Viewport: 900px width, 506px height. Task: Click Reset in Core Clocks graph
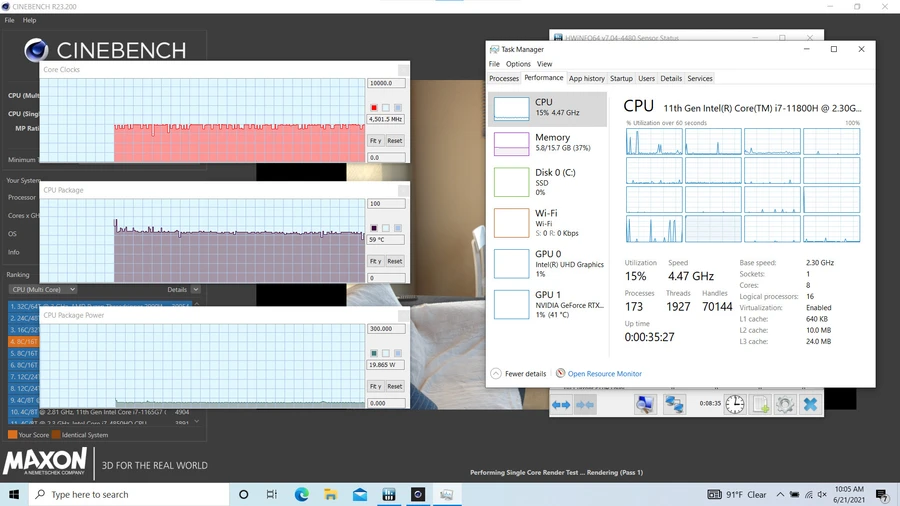click(394, 141)
